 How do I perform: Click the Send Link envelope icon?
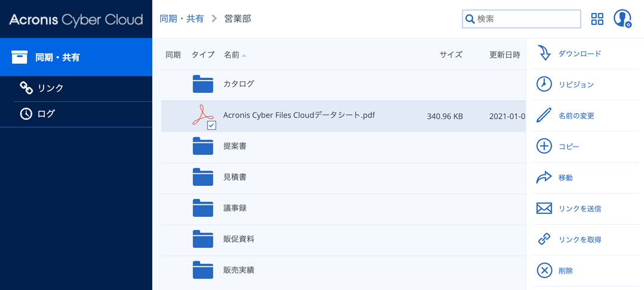pyautogui.click(x=544, y=208)
